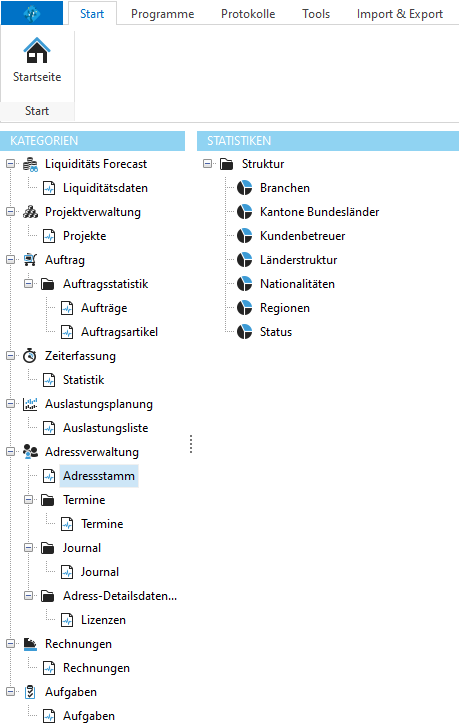Click the Auslastungsplanung chart icon
This screenshot has height=728, width=459.
point(30,404)
